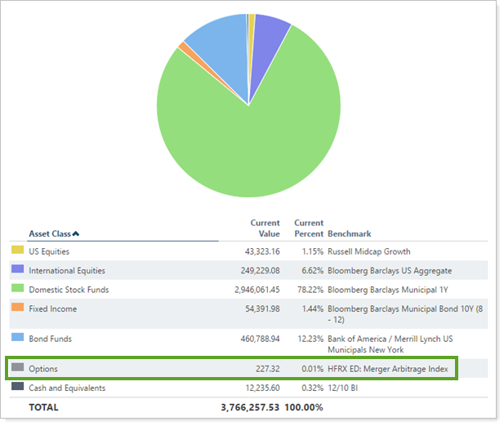Select the US Equities row label
Viewport: 504px width, 426px height.
pos(49,251)
